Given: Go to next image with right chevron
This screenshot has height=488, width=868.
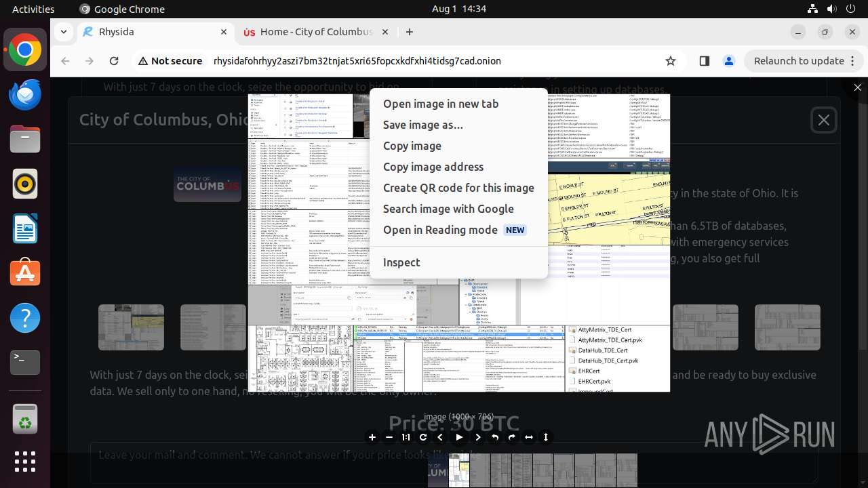Looking at the screenshot, I should pos(478,437).
